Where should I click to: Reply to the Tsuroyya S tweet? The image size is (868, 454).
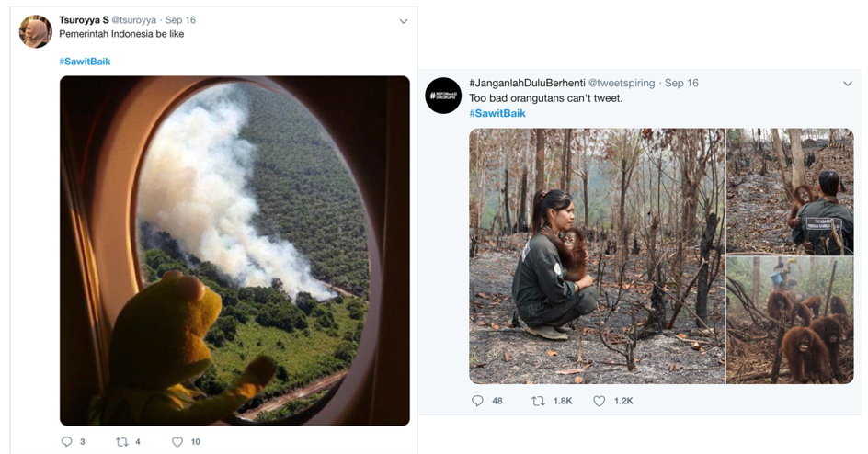66,442
